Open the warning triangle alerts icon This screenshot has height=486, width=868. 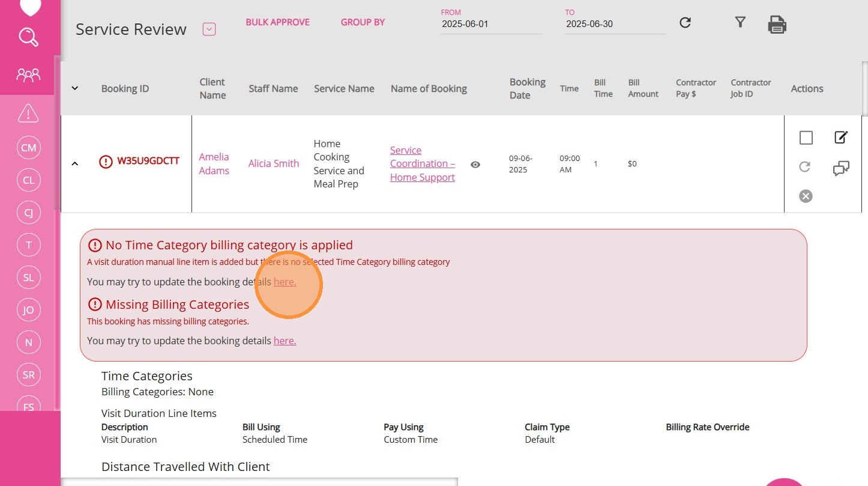pyautogui.click(x=28, y=112)
